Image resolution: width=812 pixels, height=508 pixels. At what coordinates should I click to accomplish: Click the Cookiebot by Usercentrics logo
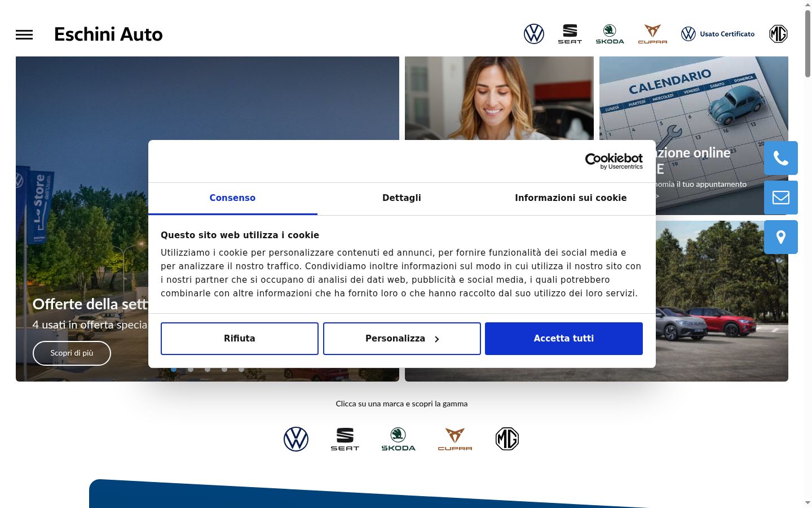(614, 161)
